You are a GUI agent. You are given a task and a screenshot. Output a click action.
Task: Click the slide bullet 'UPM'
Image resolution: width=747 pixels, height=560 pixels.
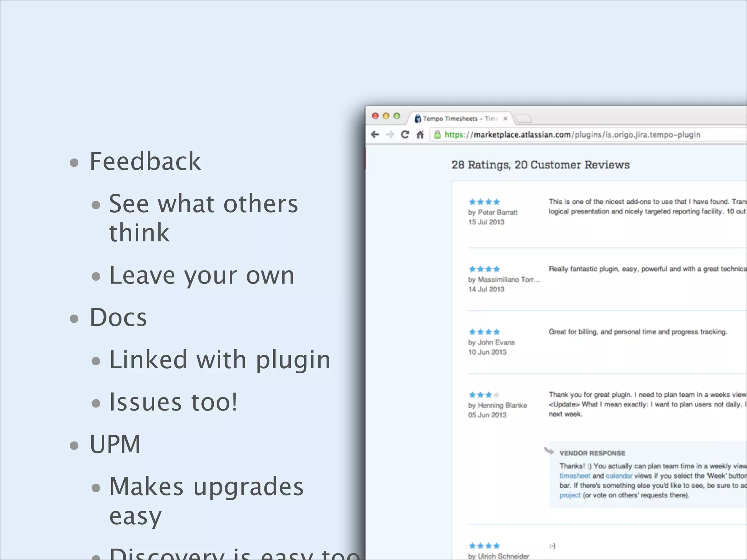(115, 444)
